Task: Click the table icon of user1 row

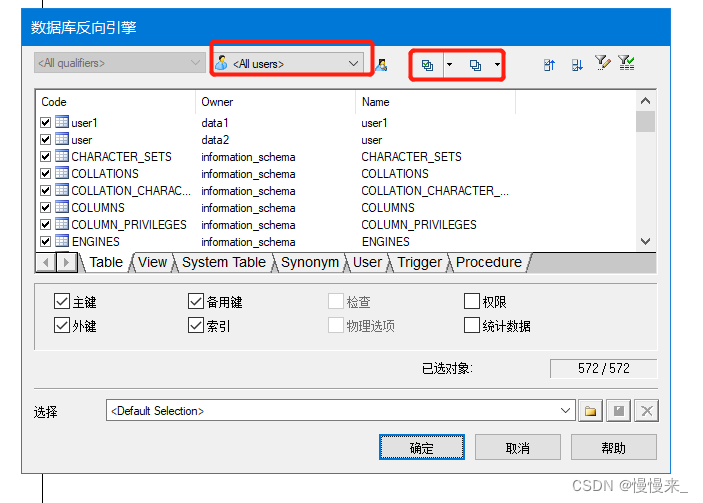Action: 62,122
